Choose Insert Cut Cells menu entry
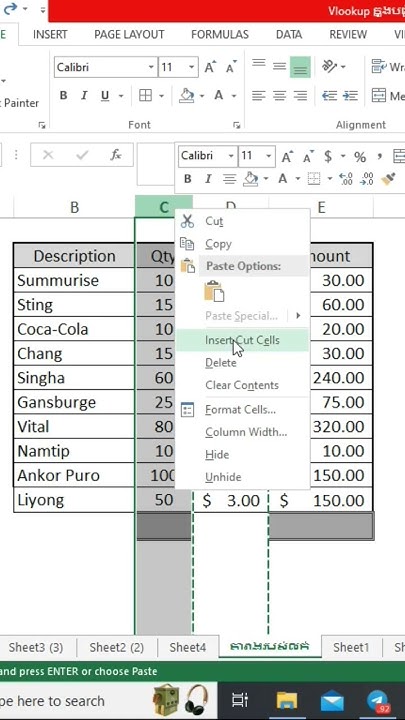 pyautogui.click(x=242, y=340)
